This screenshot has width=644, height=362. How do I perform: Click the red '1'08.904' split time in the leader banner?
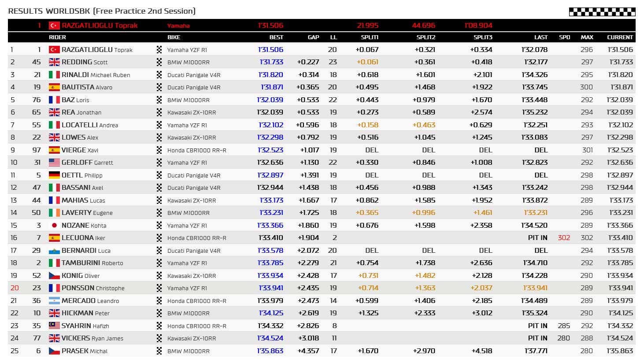point(478,26)
